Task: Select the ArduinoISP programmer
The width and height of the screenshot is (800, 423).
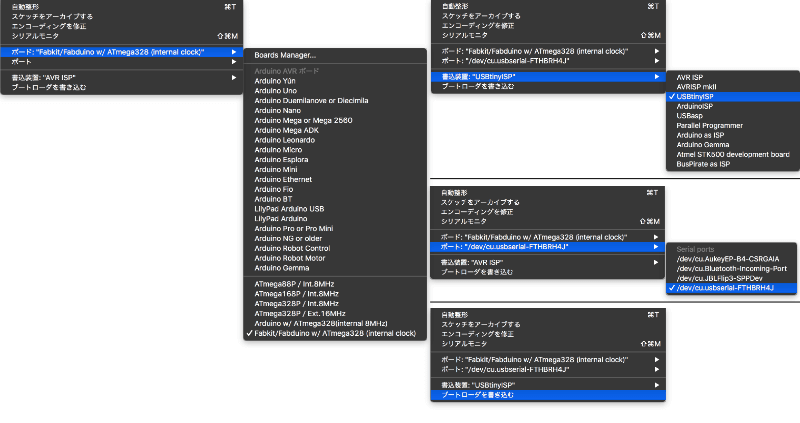Action: point(733,107)
